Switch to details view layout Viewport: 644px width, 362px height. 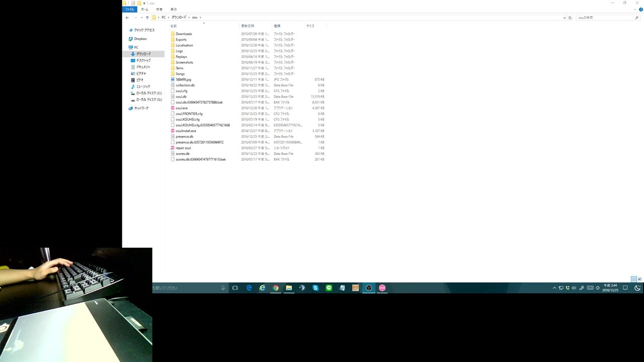pos(634,279)
